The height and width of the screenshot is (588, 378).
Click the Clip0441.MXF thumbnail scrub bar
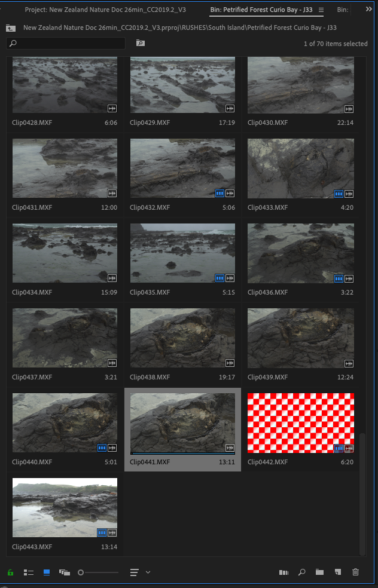[183, 454]
